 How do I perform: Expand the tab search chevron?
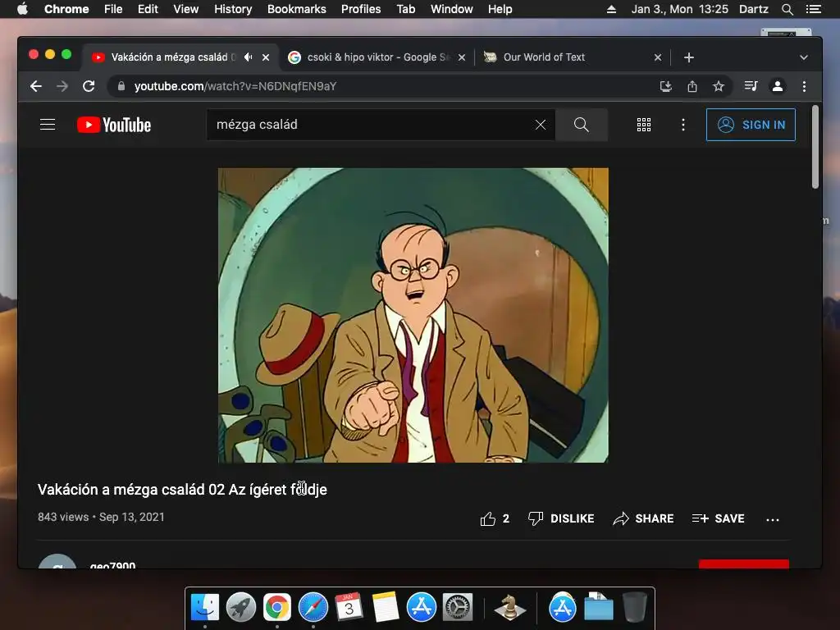coord(804,57)
